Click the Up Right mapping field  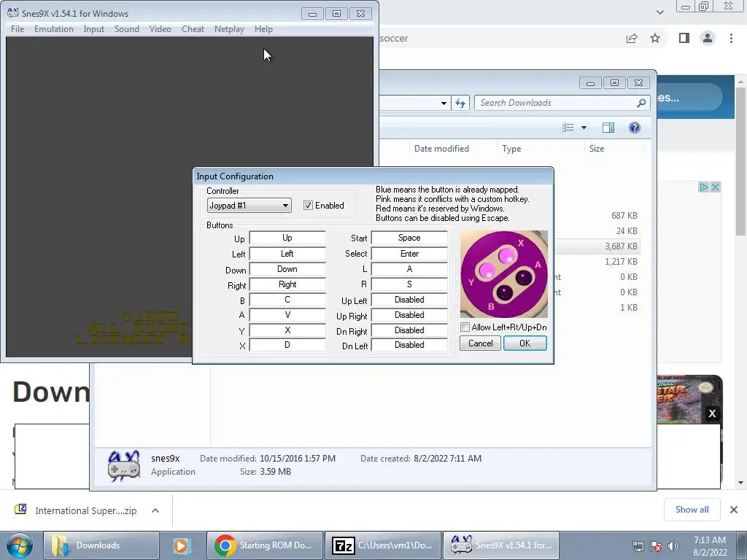coord(409,315)
